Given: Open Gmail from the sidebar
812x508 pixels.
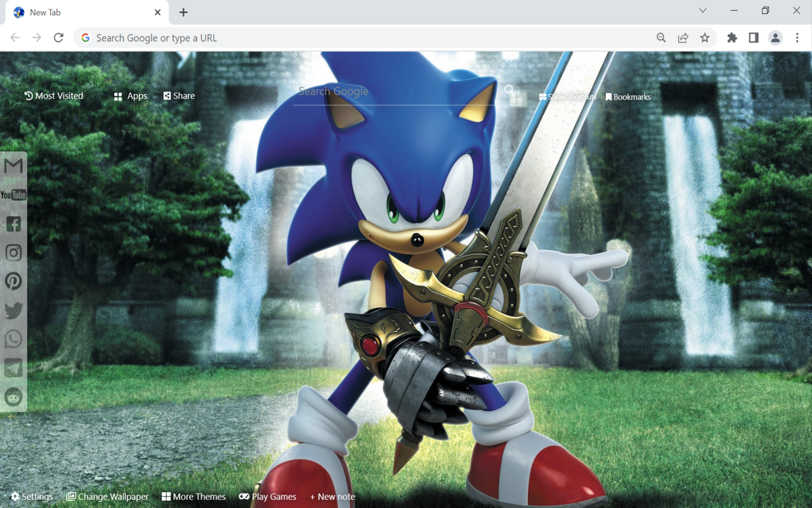Looking at the screenshot, I should tap(13, 166).
